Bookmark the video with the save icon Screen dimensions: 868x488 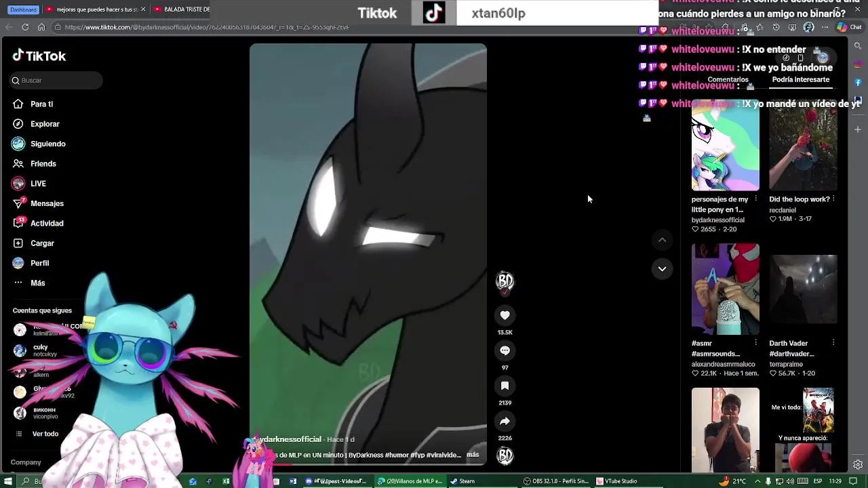pyautogui.click(x=505, y=386)
